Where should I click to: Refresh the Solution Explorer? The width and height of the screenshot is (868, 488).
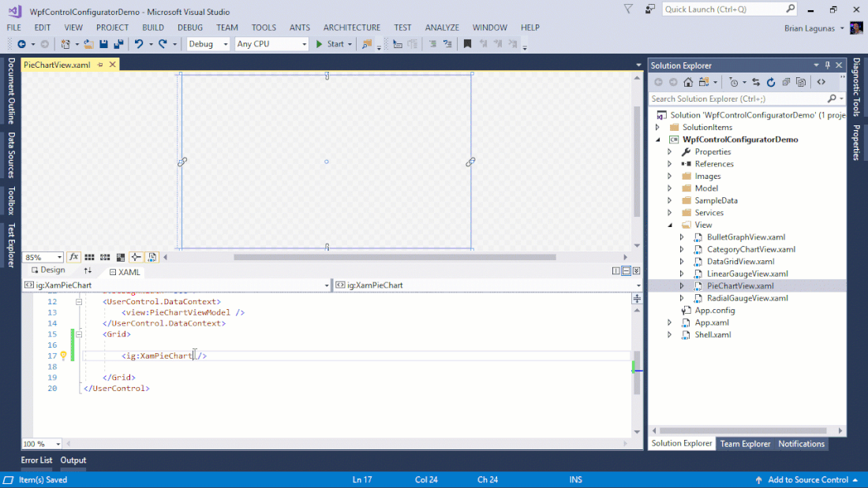coord(770,82)
